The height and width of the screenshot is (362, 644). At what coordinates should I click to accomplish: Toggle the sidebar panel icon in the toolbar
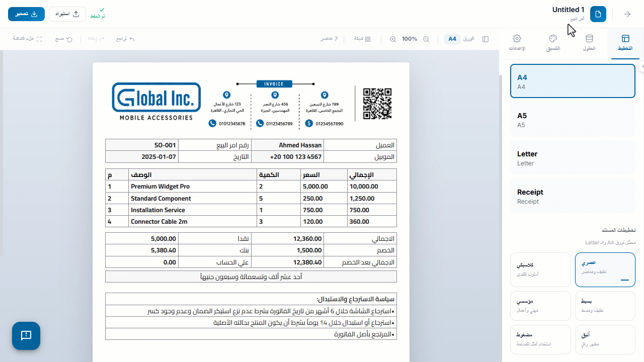486,39
